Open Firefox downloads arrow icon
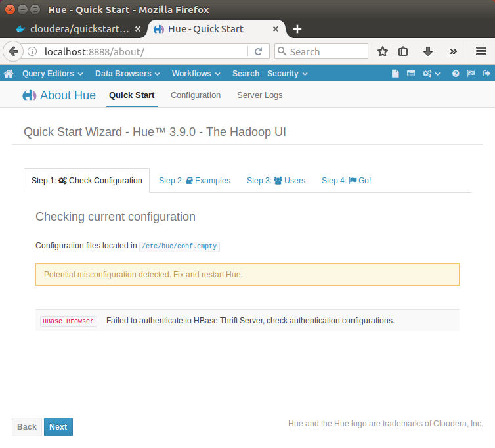Screen dimensions: 495x448 pyautogui.click(x=428, y=51)
